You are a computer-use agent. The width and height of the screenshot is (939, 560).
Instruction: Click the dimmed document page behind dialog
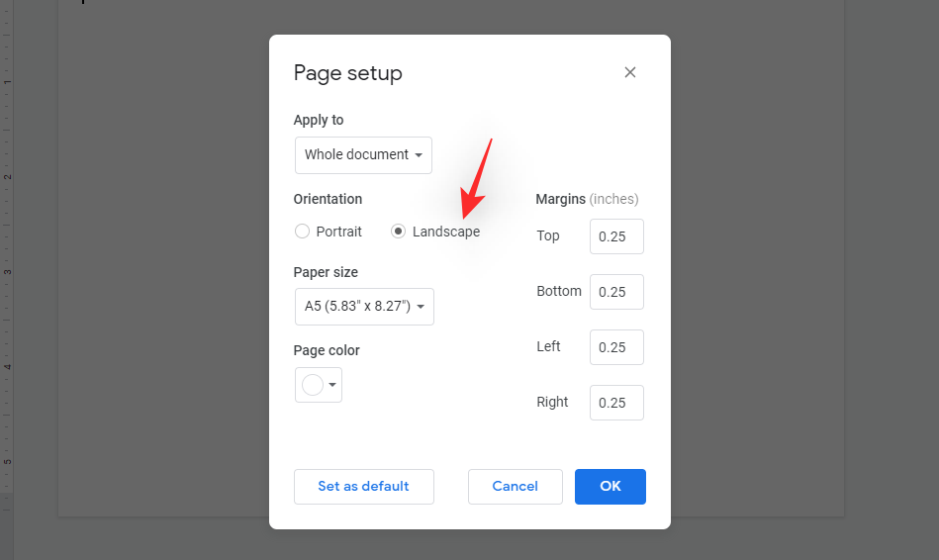coord(163,297)
